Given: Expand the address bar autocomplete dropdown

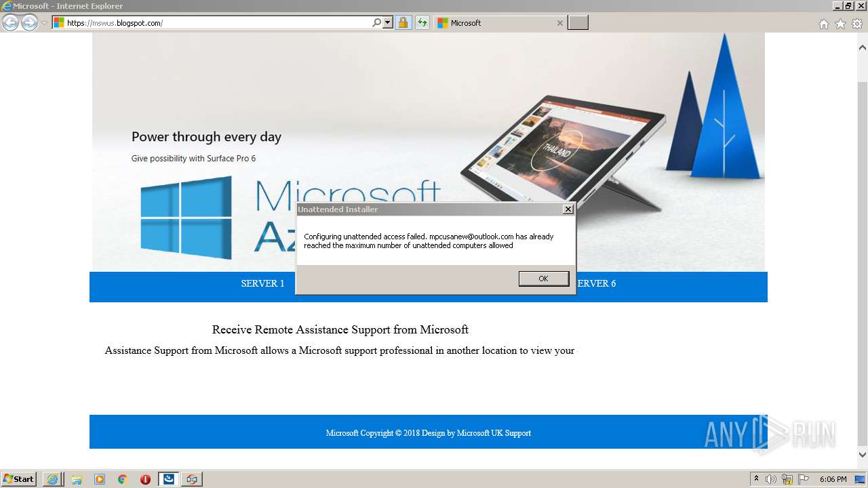Looking at the screenshot, I should [388, 22].
